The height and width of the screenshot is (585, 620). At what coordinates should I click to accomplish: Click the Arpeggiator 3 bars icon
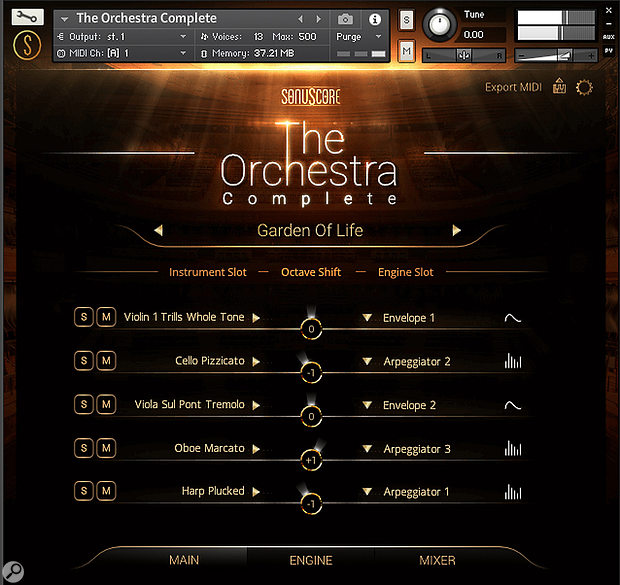click(x=513, y=448)
